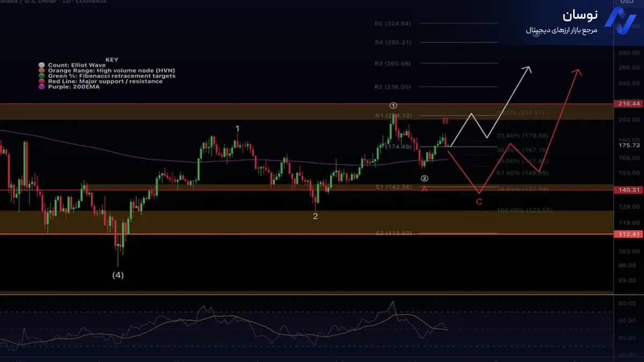Click the 200.00 price axis label
The width and height of the screenshot is (644, 362).
click(x=629, y=120)
